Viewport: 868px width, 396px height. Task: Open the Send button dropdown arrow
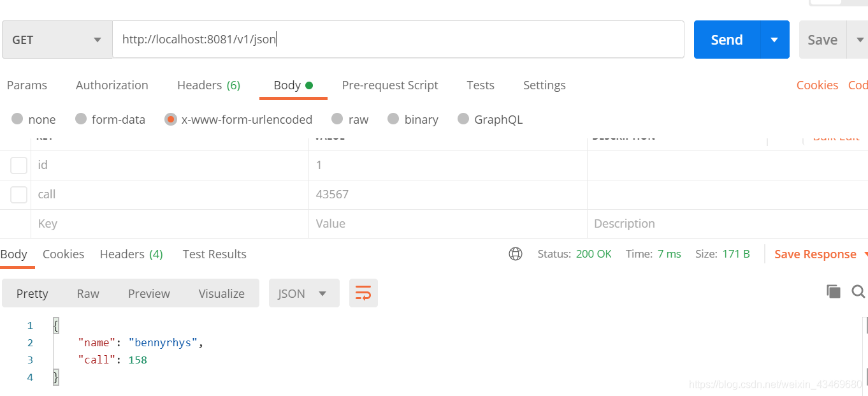pos(774,39)
